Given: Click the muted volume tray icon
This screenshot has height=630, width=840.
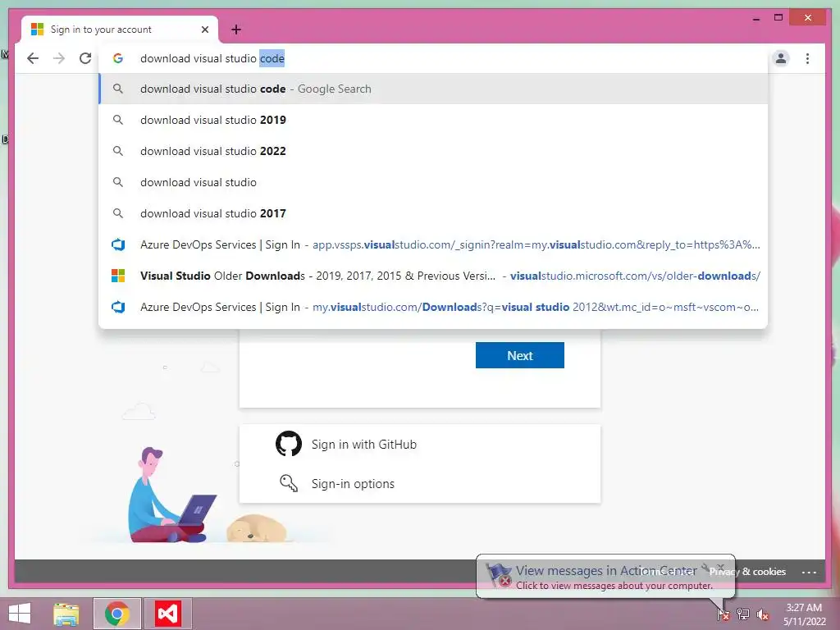Looking at the screenshot, I should (x=762, y=614).
